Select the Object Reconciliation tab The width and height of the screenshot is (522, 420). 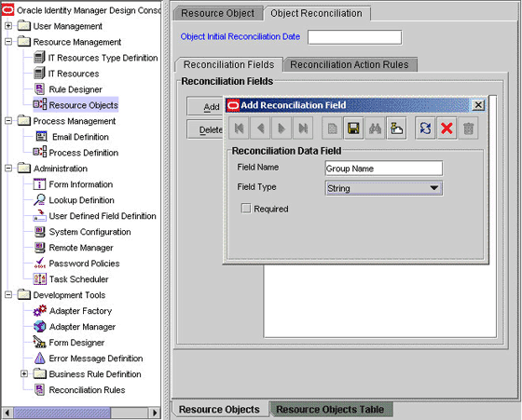click(x=316, y=13)
